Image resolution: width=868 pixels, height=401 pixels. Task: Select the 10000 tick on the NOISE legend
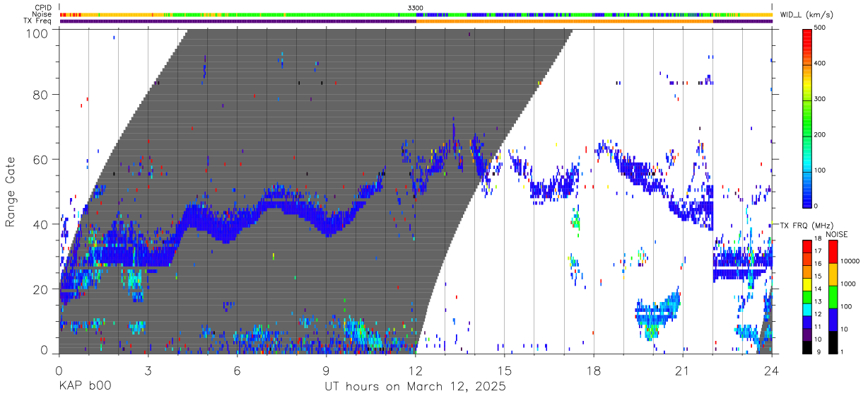850,261
